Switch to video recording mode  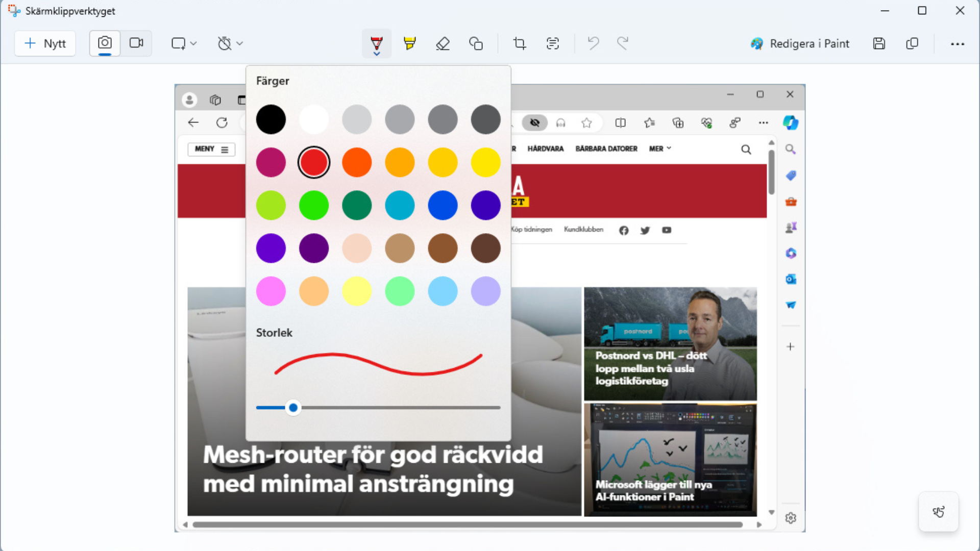coord(136,43)
